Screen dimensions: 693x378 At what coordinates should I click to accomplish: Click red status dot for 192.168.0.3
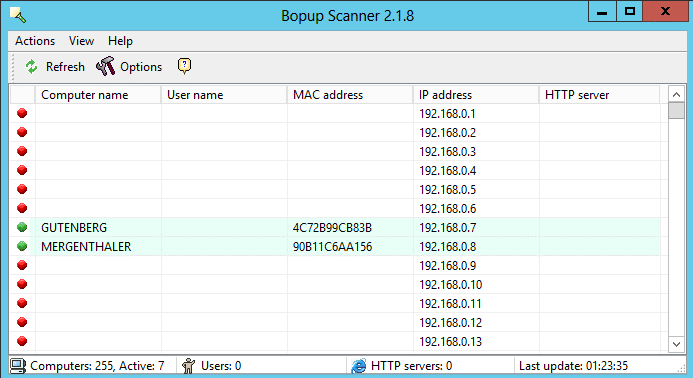pos(22,151)
